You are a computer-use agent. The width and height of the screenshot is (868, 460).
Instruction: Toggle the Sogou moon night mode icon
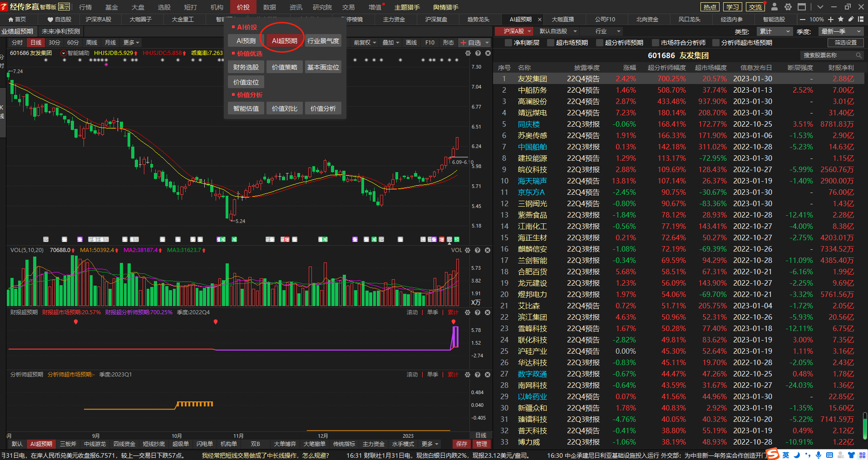pyautogui.click(x=797, y=455)
